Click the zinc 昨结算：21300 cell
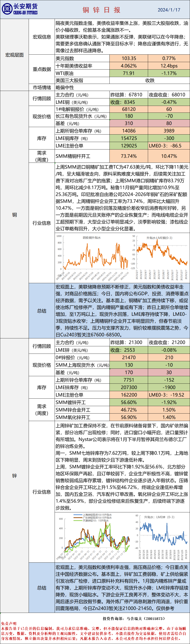The image size is (190, 644). tap(129, 343)
